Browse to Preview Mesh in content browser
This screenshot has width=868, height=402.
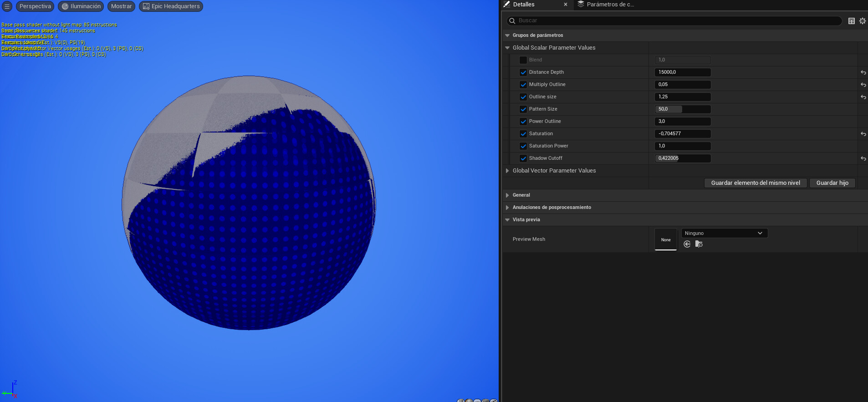(x=699, y=244)
